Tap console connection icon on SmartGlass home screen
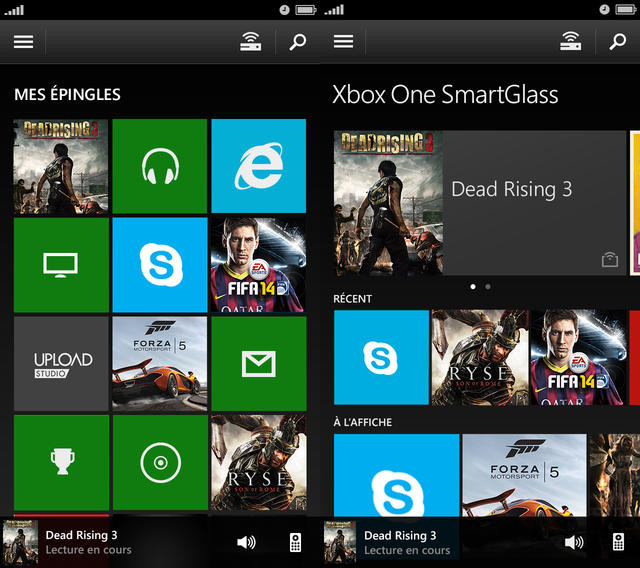 click(571, 41)
